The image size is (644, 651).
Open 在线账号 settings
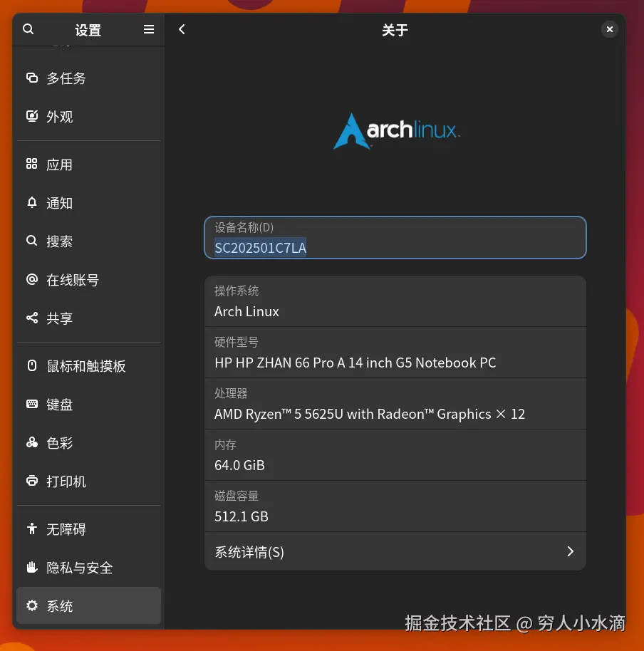tap(88, 279)
